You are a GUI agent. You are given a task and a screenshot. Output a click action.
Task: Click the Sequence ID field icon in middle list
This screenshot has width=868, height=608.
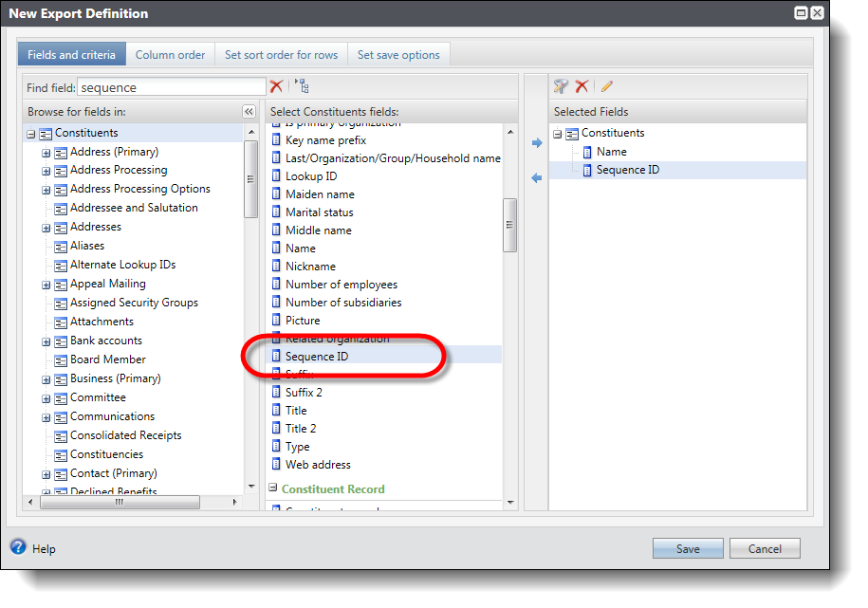(x=276, y=356)
